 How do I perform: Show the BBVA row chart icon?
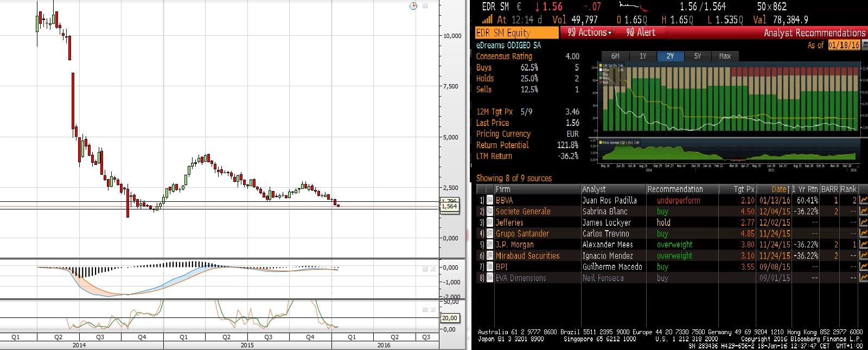tap(864, 200)
